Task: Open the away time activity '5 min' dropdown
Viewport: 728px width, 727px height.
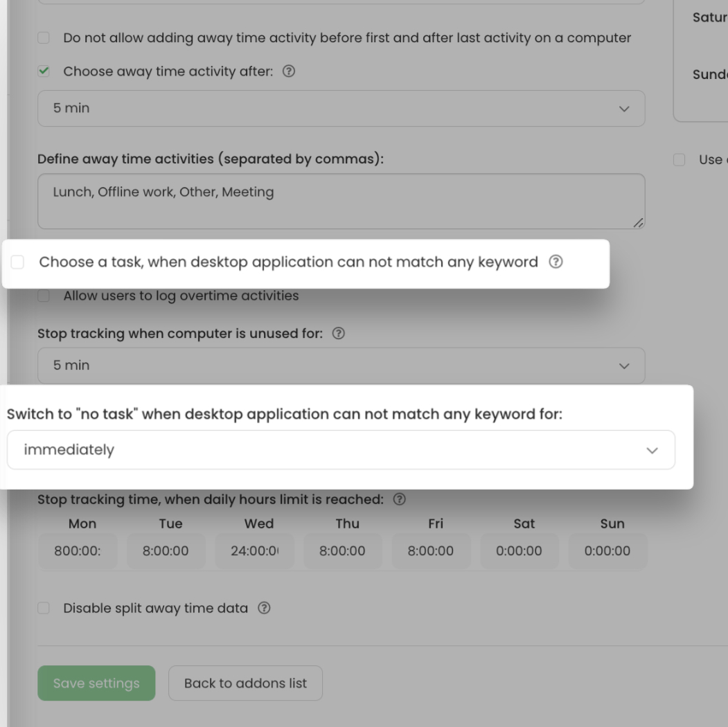Action: pyautogui.click(x=341, y=109)
